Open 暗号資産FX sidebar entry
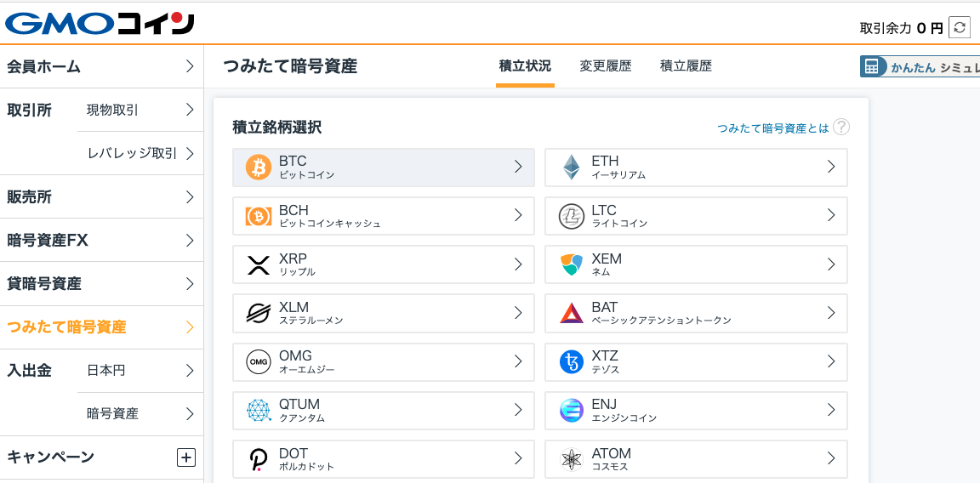This screenshot has width=980, height=483. 101,240
